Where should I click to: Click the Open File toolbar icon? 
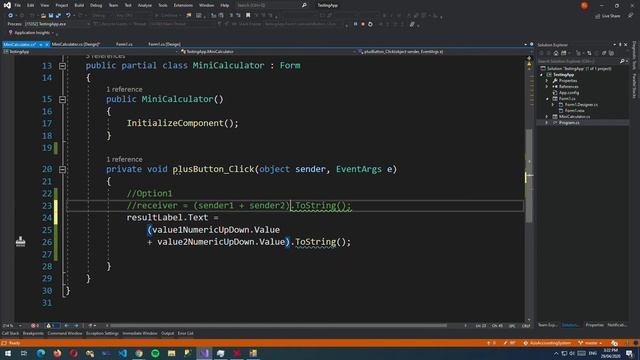coord(43,15)
